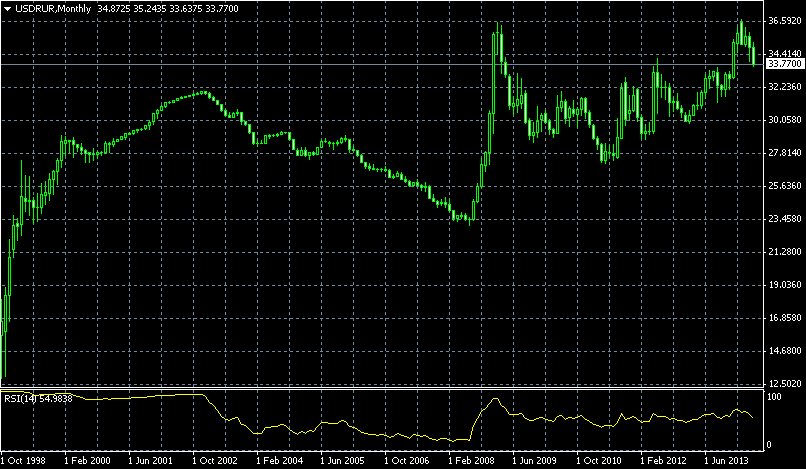Click the 1 Jun 2005 date label
Viewport: 806px width, 469px height.
point(344,459)
